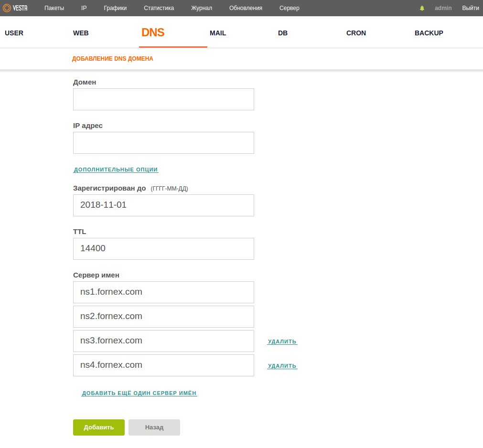Edit the ns3.fornex.com name server field

(163, 341)
